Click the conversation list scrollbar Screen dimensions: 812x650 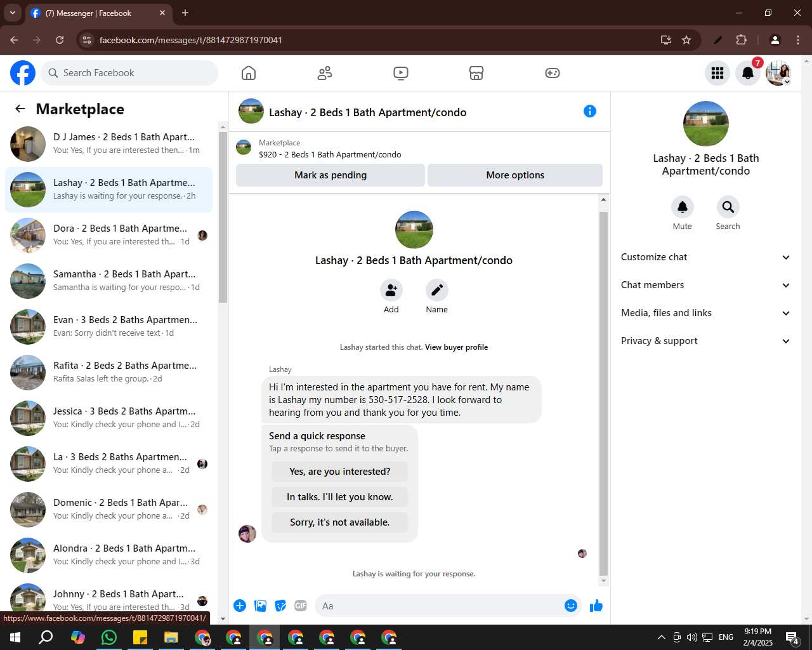(x=223, y=217)
